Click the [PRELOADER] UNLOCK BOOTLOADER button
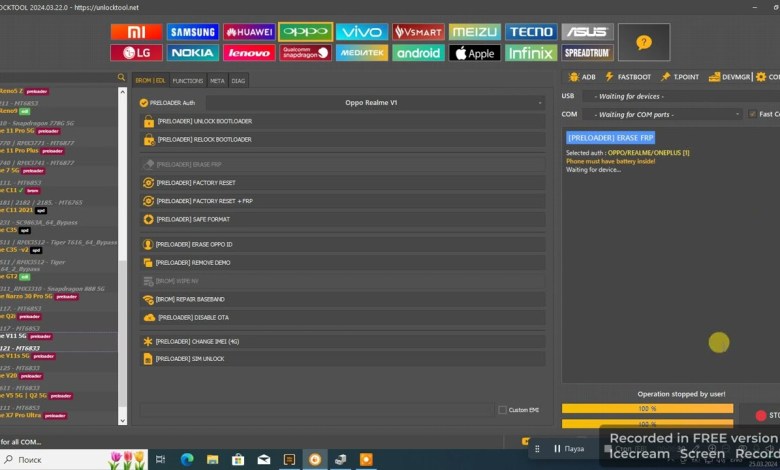The image size is (780, 470). (x=343, y=121)
